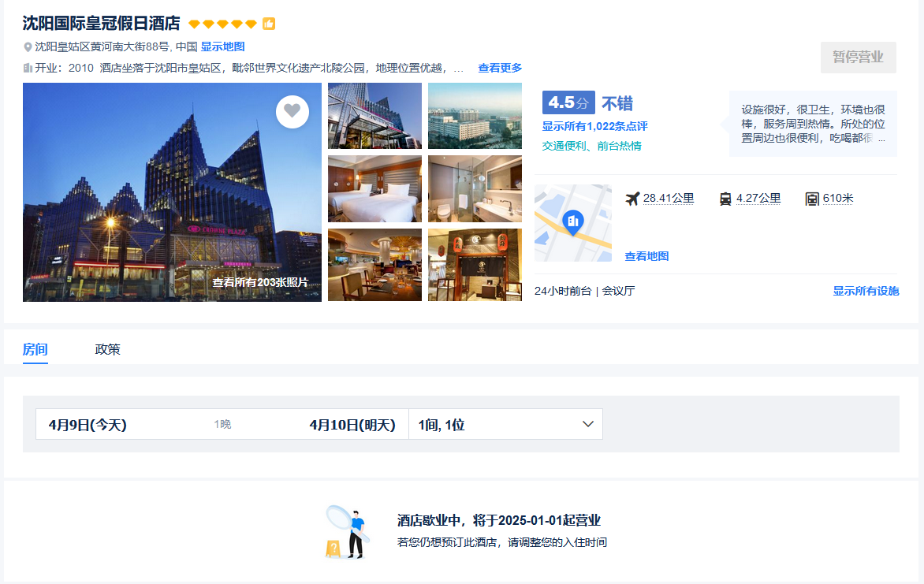The width and height of the screenshot is (924, 584).
Task: Expand the truncated guest review bubble
Action: coord(881,139)
